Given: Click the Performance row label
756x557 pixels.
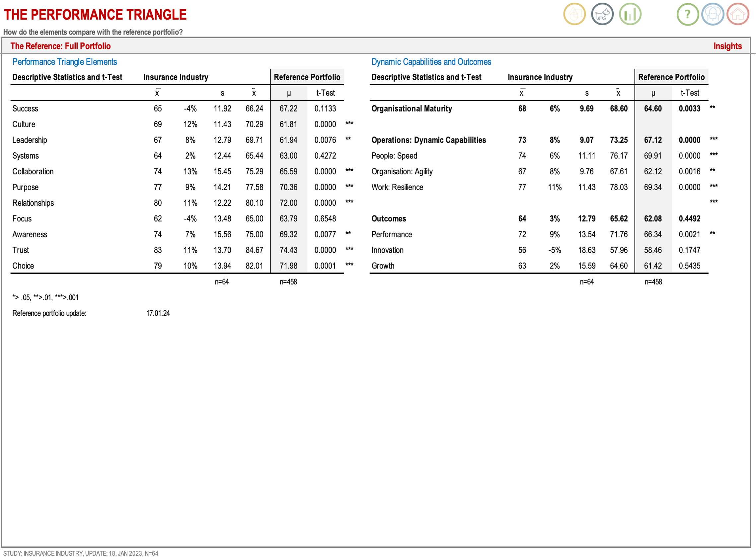Looking at the screenshot, I should pyautogui.click(x=392, y=235).
